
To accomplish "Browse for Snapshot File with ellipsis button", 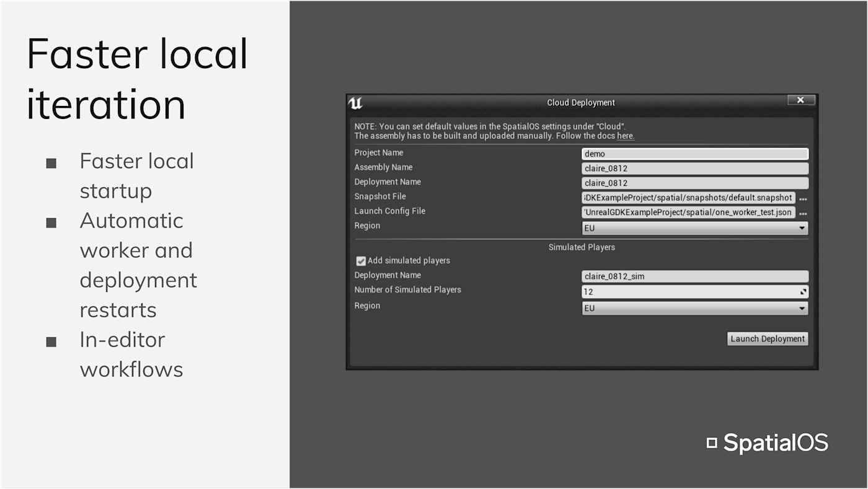I will [803, 199].
